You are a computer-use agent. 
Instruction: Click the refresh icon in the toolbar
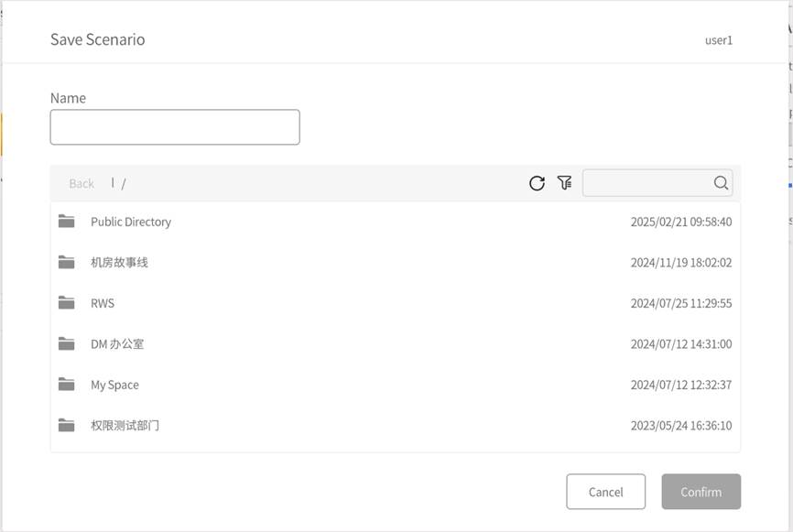tap(537, 183)
